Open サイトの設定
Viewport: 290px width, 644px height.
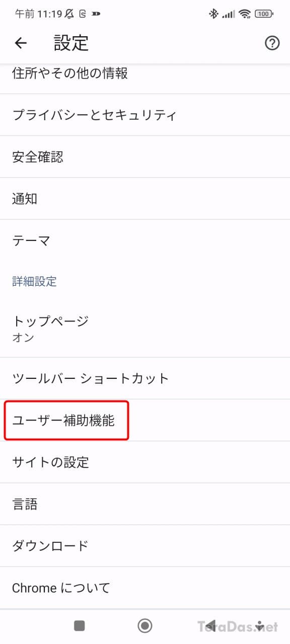[x=145, y=462]
